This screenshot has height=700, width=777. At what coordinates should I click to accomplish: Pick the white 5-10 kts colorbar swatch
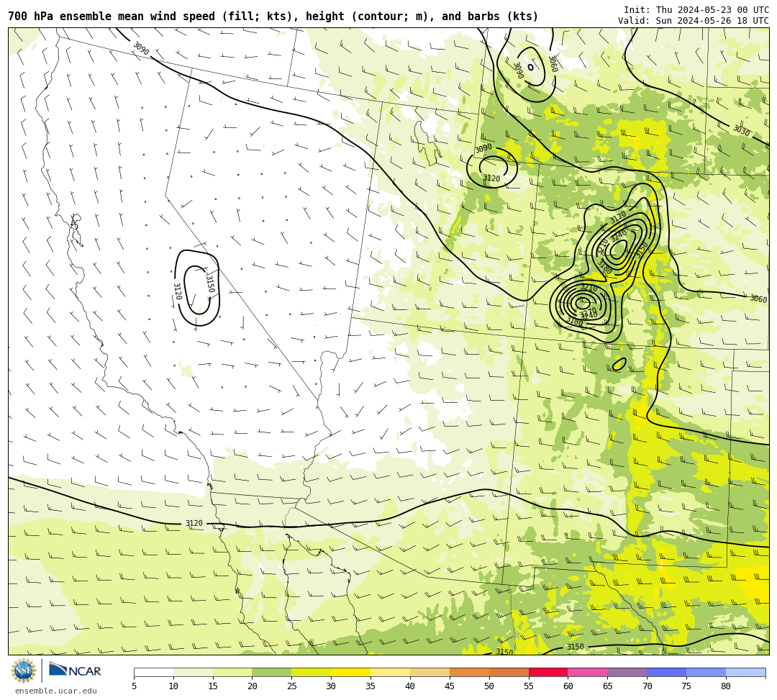click(x=154, y=672)
